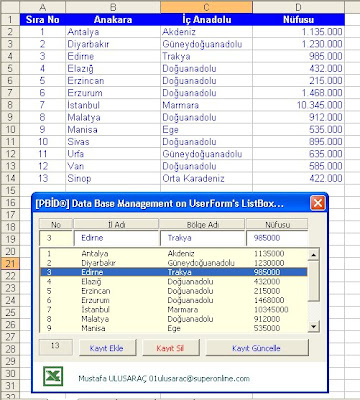The image size is (360, 400).
Task: Click the 1.135.000 population cell
Action: (298, 32)
